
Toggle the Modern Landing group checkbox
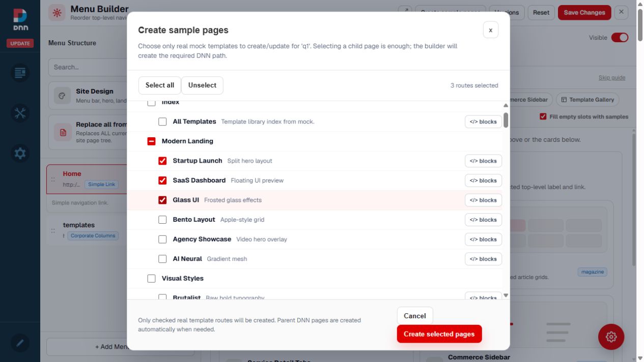[151, 141]
